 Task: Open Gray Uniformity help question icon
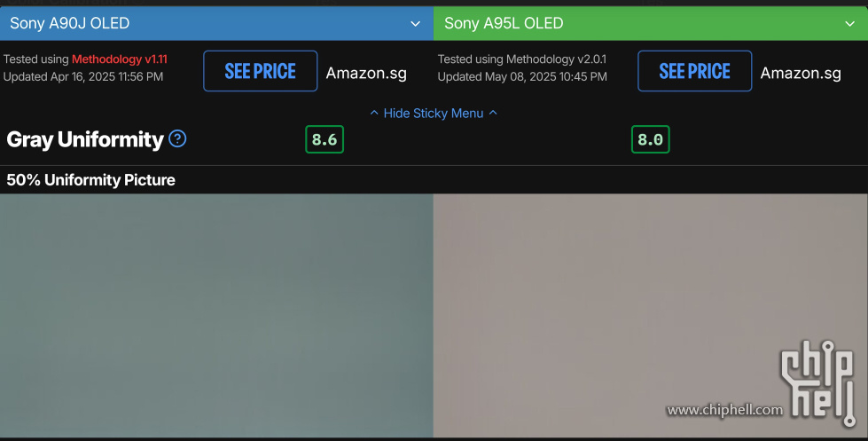177,138
